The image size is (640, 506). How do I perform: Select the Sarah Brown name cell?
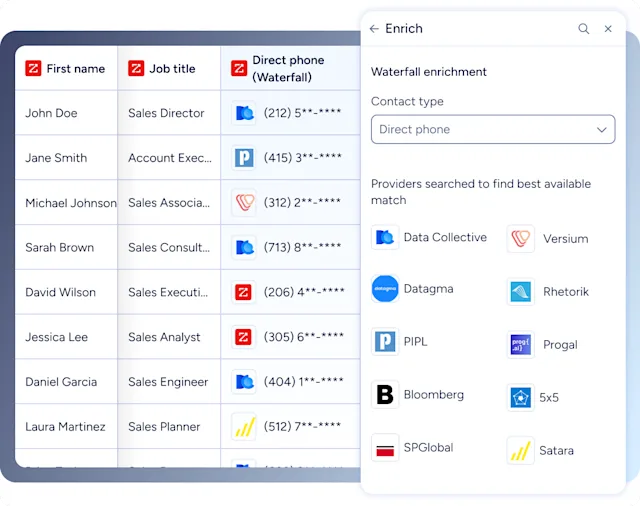tap(66, 247)
